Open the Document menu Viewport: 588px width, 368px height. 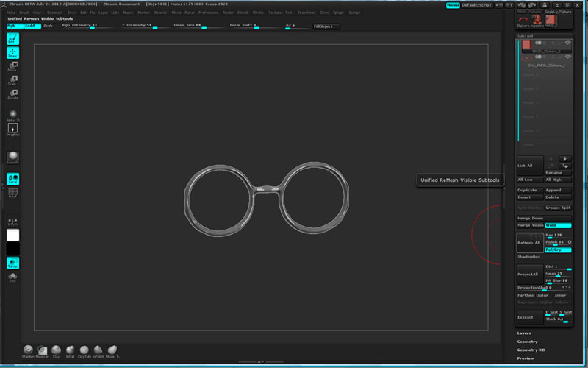54,13
